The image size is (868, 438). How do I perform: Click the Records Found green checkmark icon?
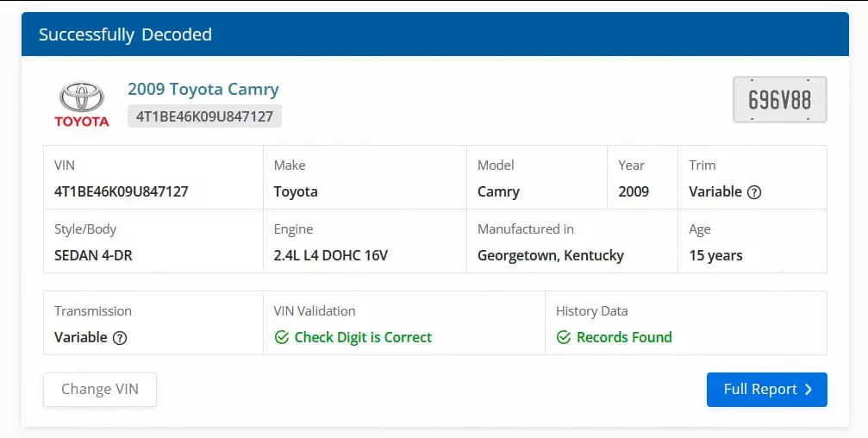564,337
